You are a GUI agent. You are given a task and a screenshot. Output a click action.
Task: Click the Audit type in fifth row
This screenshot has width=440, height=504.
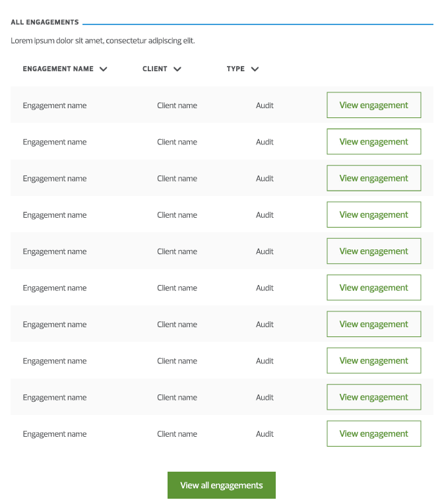tap(265, 251)
